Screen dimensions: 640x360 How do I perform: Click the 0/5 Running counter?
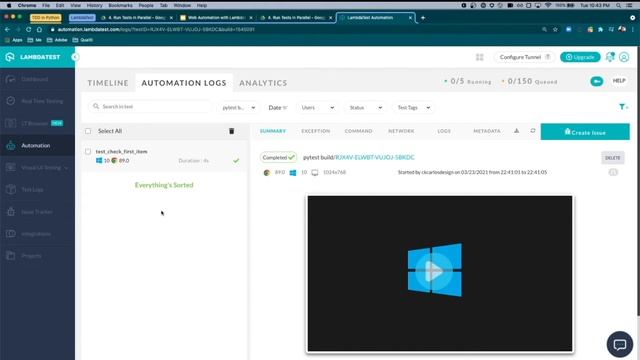468,81
